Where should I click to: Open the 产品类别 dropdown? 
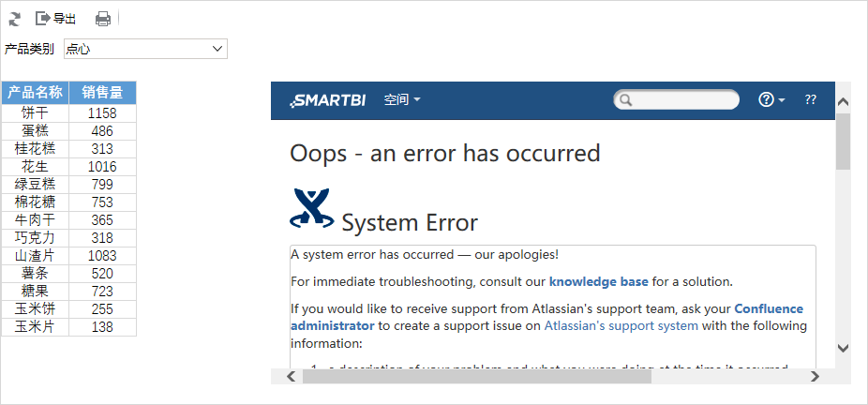(145, 49)
